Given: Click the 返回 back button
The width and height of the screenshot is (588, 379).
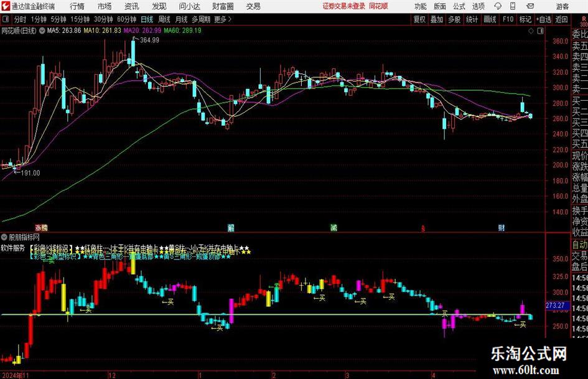Looking at the screenshot, I should click(x=561, y=19).
